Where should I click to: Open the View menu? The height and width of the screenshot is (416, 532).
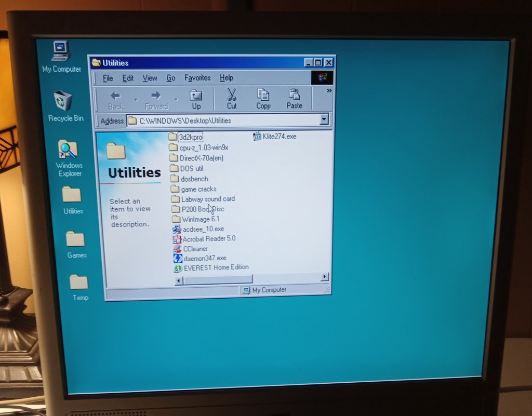(x=150, y=78)
